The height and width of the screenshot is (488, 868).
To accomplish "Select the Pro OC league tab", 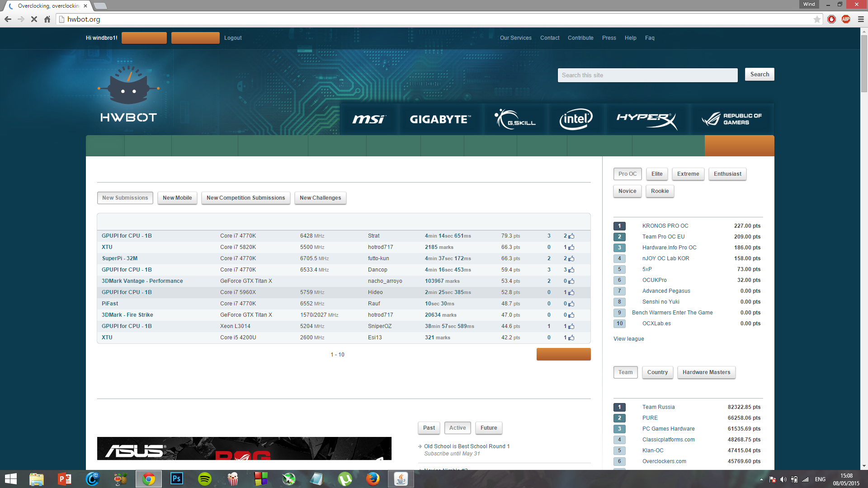I will coord(627,174).
